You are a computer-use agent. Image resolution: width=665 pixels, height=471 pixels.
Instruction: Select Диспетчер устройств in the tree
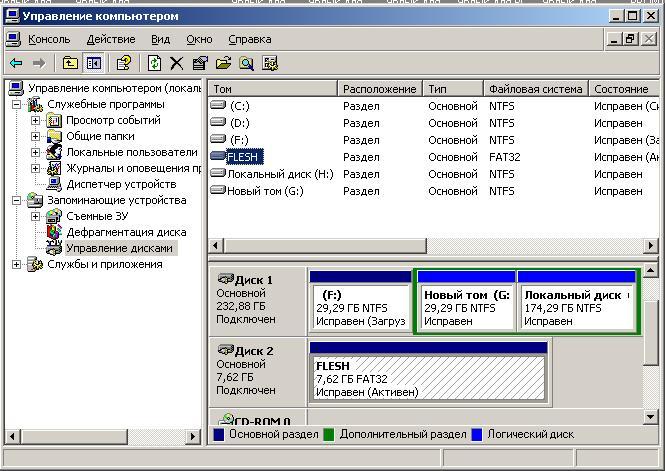(x=120, y=184)
